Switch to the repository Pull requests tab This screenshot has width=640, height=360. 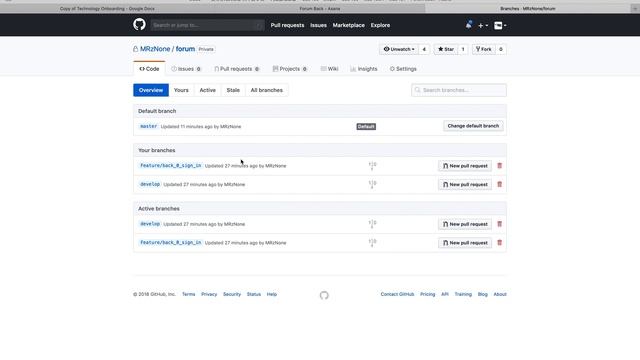click(237, 69)
